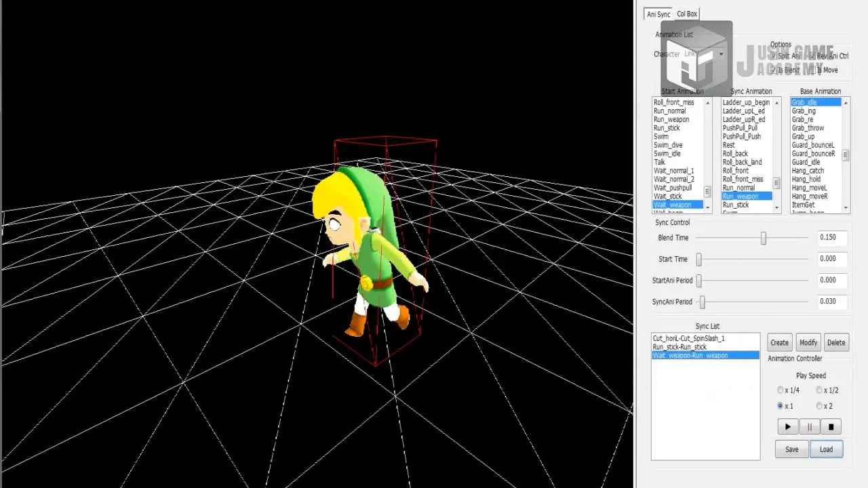Click down arrow of Base Animation list scrollbar
Image resolution: width=868 pixels, height=488 pixels.
846,207
